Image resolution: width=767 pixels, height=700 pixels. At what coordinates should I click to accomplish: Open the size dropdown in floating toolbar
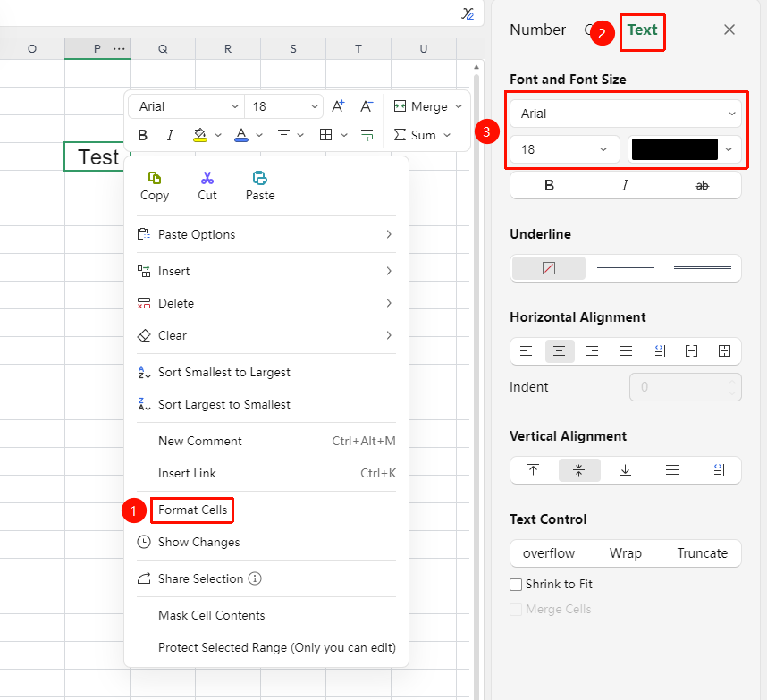tap(283, 106)
